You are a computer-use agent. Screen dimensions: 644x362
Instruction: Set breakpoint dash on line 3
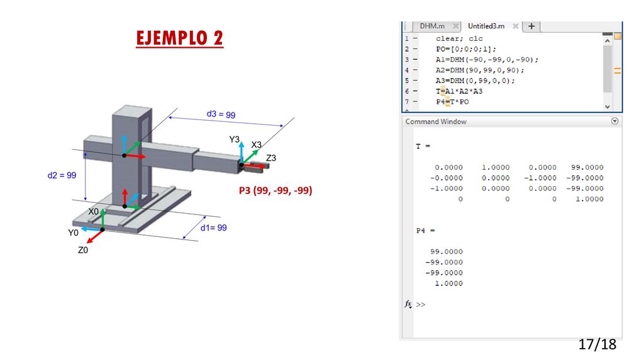click(415, 60)
